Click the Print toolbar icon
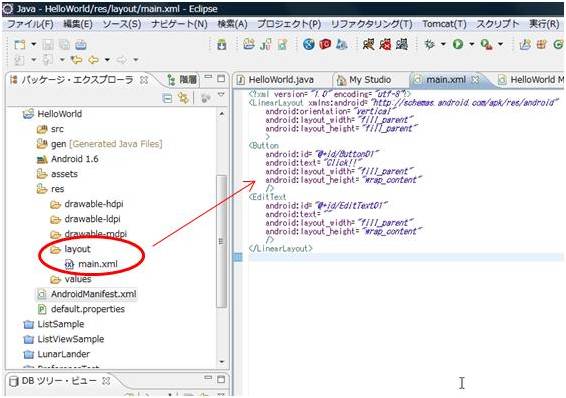This screenshot has width=566, height=398. coord(81,45)
